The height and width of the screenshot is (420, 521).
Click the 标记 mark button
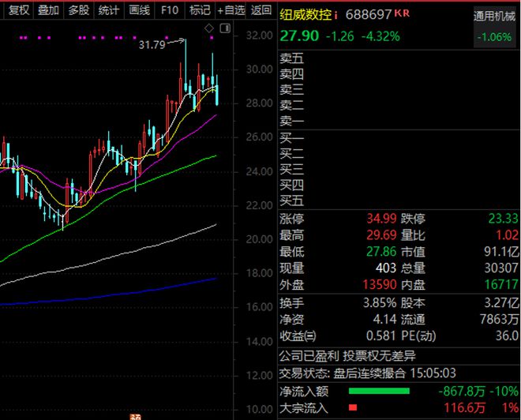[200, 10]
